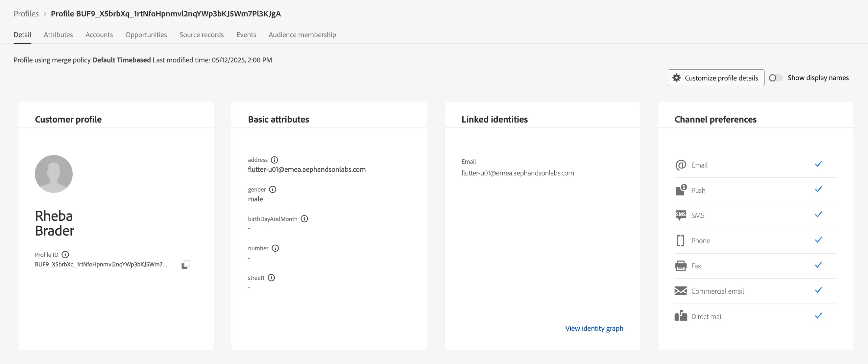868x364 pixels.
Task: Navigate back to Profiles breadcrumb
Action: click(26, 13)
